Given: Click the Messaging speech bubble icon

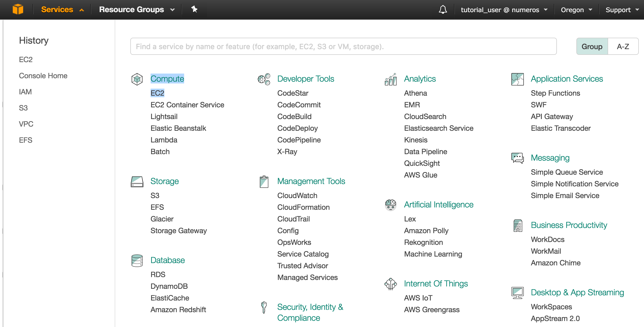Looking at the screenshot, I should [x=517, y=158].
